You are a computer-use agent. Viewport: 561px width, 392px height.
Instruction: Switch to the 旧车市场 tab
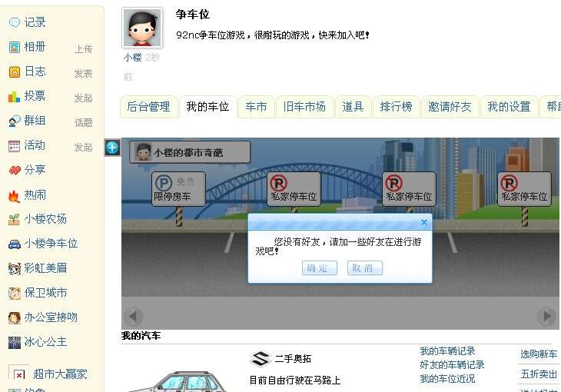pos(304,107)
